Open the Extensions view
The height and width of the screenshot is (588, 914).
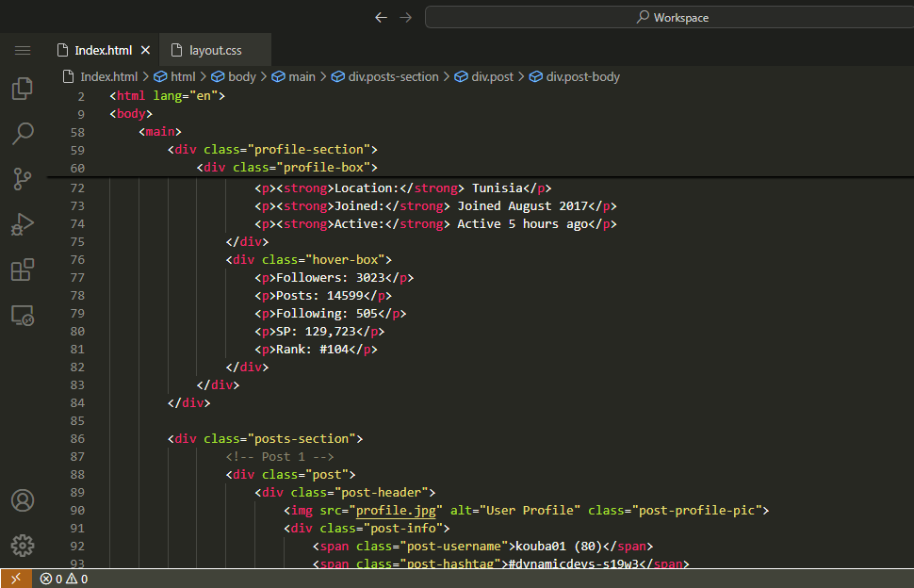click(x=23, y=270)
